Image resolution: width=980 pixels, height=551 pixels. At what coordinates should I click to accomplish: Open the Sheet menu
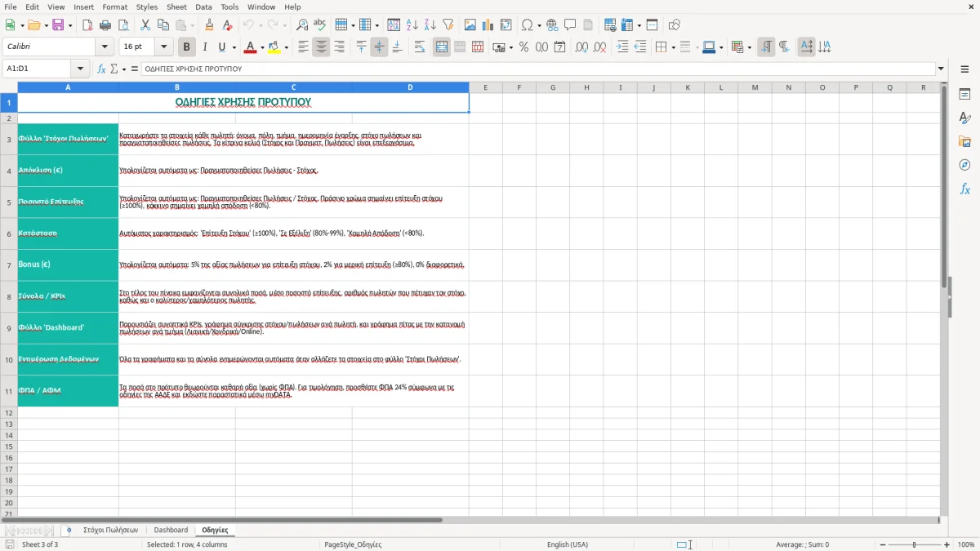(x=176, y=7)
